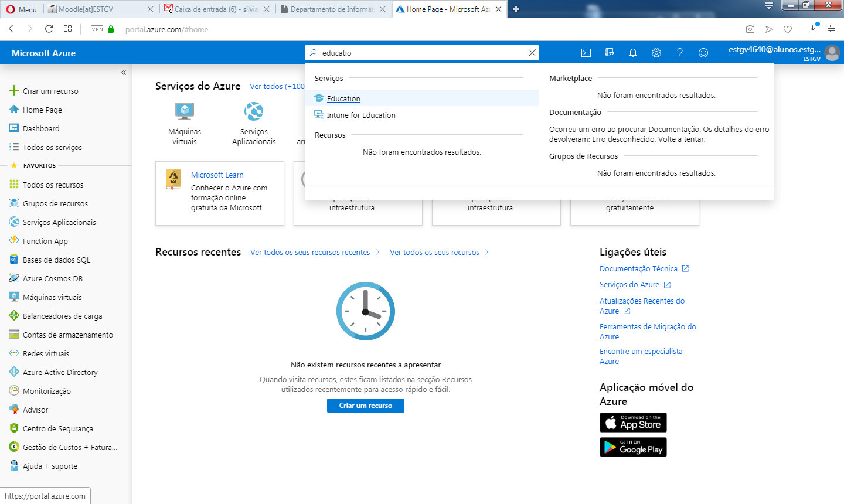Open Serviços do Azure useful link
Viewport: 844px width, 504px height.
point(635,284)
